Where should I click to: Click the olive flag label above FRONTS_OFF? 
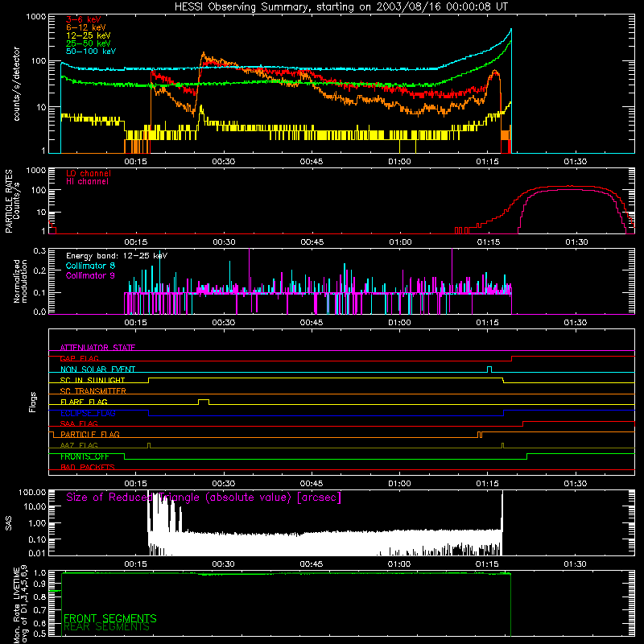[79, 445]
